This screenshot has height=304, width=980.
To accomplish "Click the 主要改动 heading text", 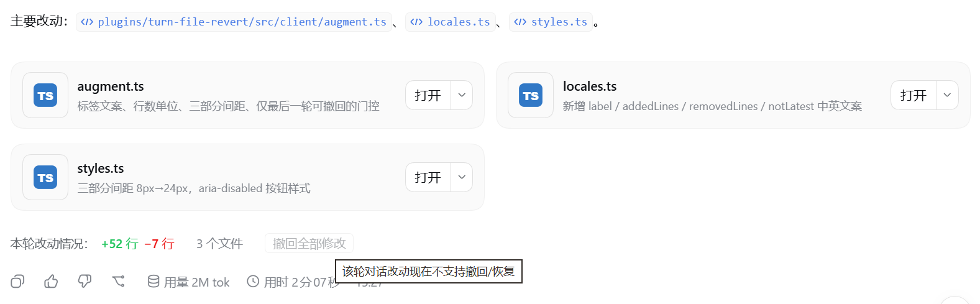I will coord(39,21).
